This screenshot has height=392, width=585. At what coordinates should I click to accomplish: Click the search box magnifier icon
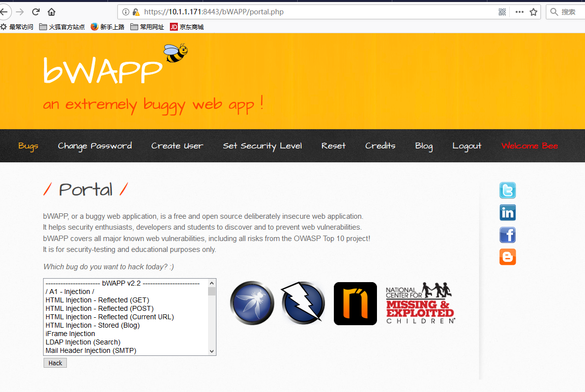pos(554,12)
